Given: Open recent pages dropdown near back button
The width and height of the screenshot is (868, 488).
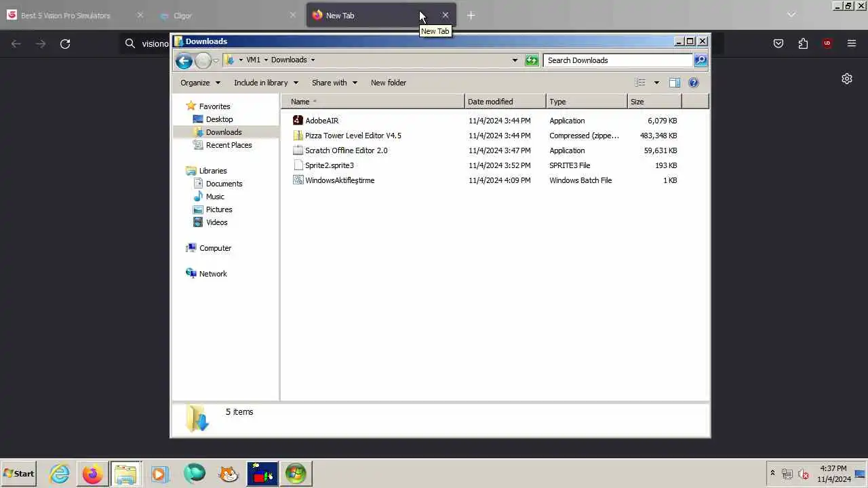Looking at the screenshot, I should pyautogui.click(x=216, y=60).
